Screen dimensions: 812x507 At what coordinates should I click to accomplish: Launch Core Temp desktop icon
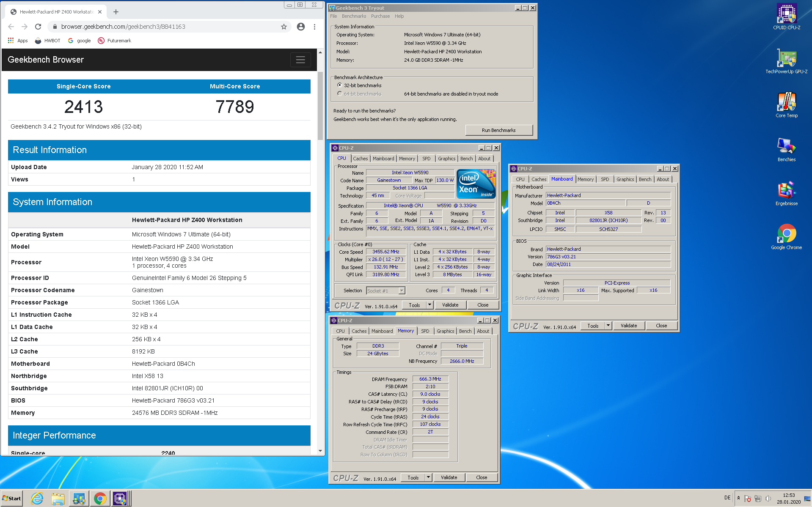(786, 105)
